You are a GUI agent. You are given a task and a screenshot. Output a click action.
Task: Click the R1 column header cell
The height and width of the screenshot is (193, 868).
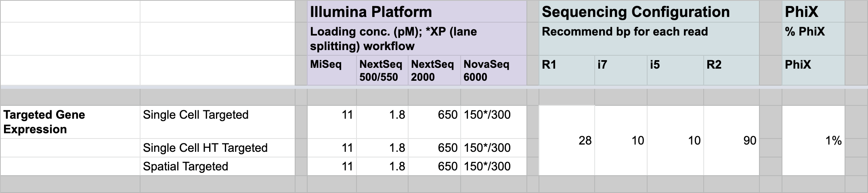click(567, 70)
